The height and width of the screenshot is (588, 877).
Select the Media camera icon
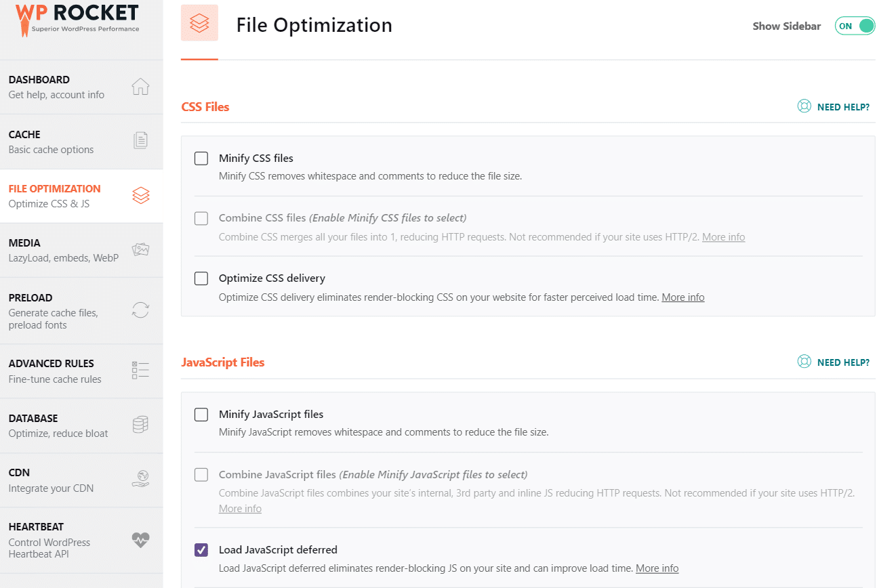point(140,249)
